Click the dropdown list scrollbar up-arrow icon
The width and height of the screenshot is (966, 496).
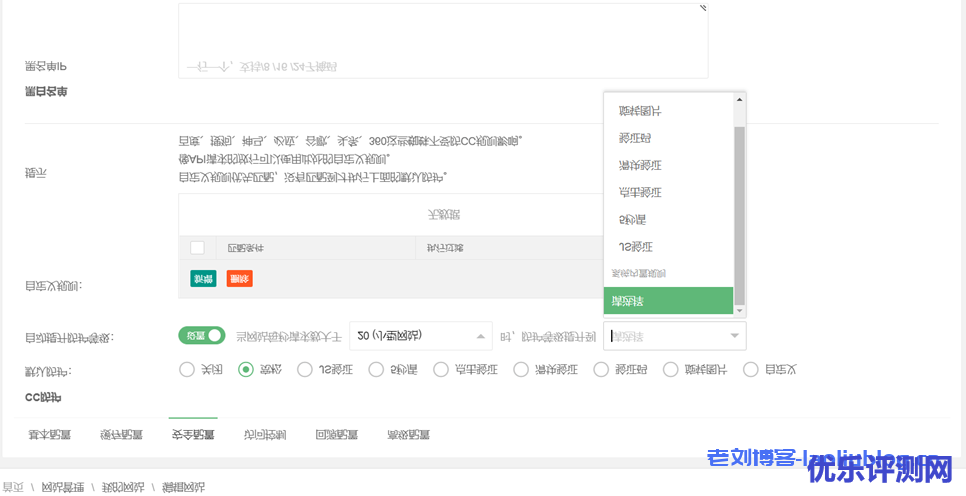click(740, 100)
